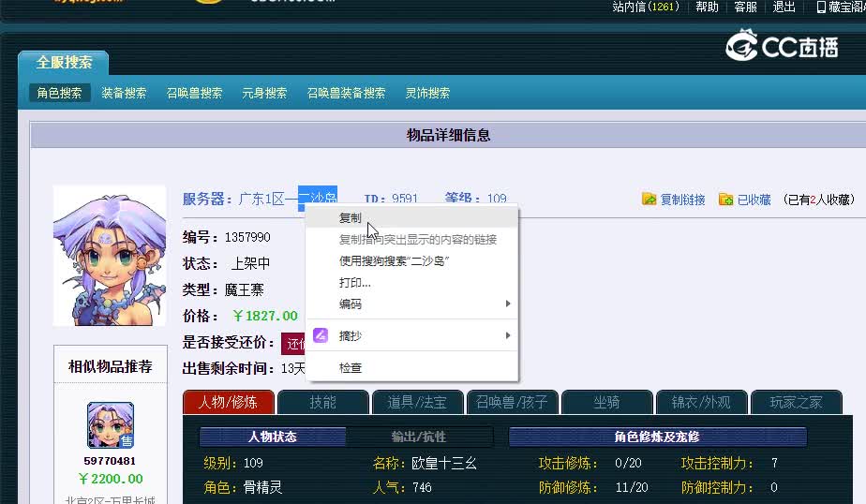
Task: Open the 道具/法宝 tab
Action: pos(418,402)
